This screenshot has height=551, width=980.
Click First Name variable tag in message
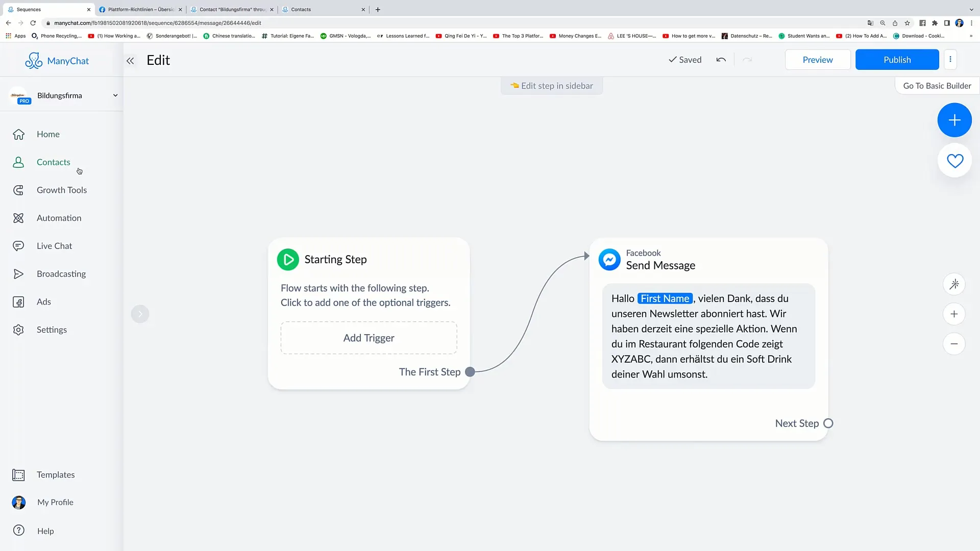pos(664,298)
